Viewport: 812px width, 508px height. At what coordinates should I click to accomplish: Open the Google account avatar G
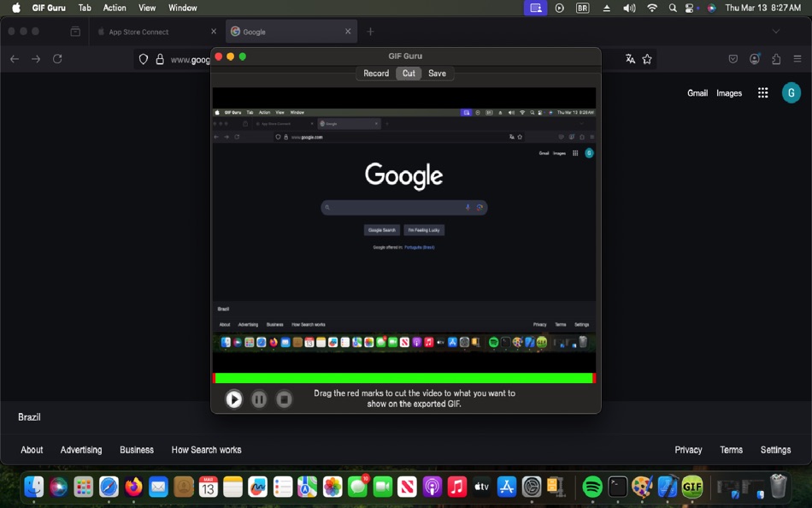[x=791, y=93]
